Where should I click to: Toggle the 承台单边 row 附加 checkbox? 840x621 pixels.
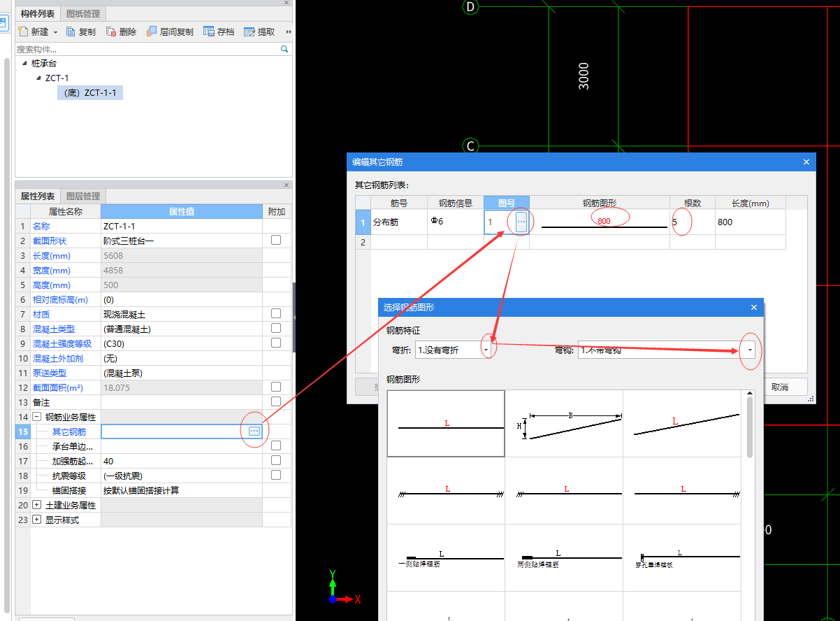276,445
